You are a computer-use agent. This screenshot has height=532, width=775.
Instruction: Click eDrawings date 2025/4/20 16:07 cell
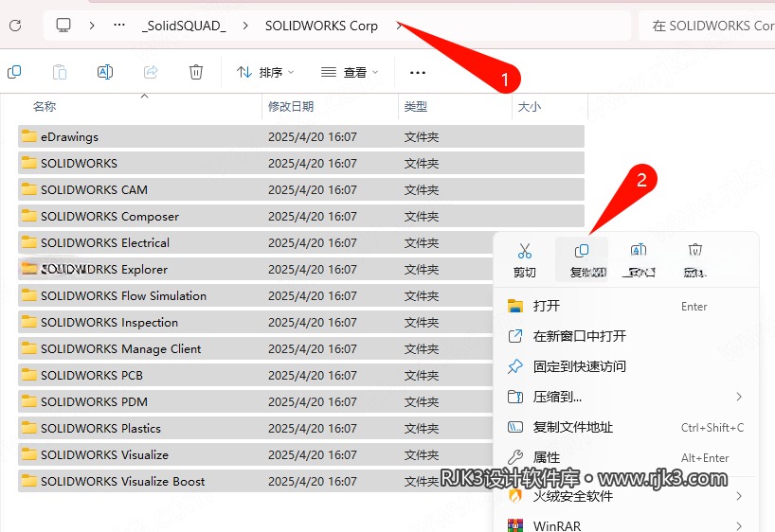pos(313,137)
